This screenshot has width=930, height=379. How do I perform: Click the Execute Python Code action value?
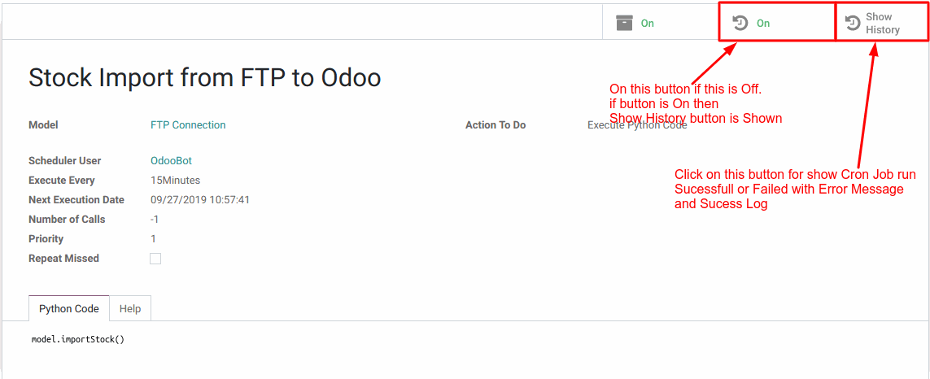coord(637,125)
